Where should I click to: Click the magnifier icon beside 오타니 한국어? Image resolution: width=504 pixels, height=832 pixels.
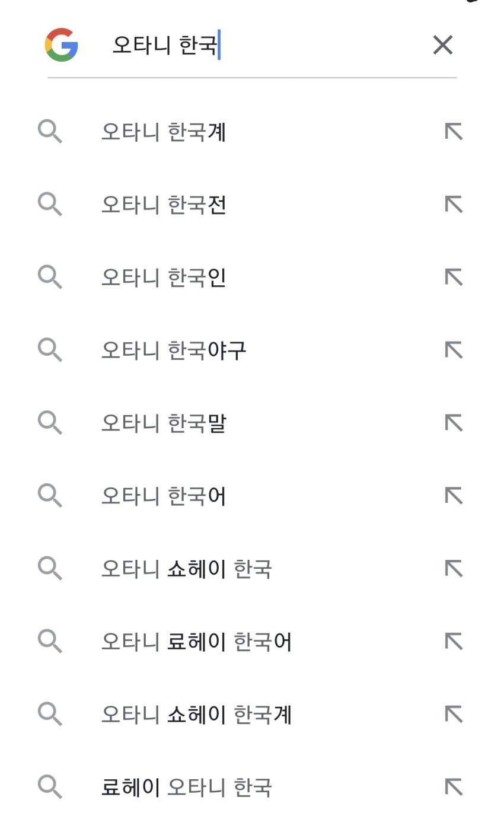pos(50,496)
